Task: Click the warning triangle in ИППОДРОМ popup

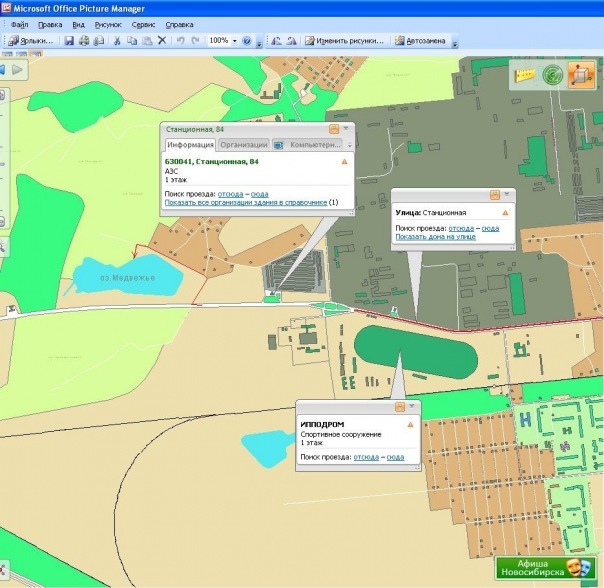Action: tap(410, 425)
